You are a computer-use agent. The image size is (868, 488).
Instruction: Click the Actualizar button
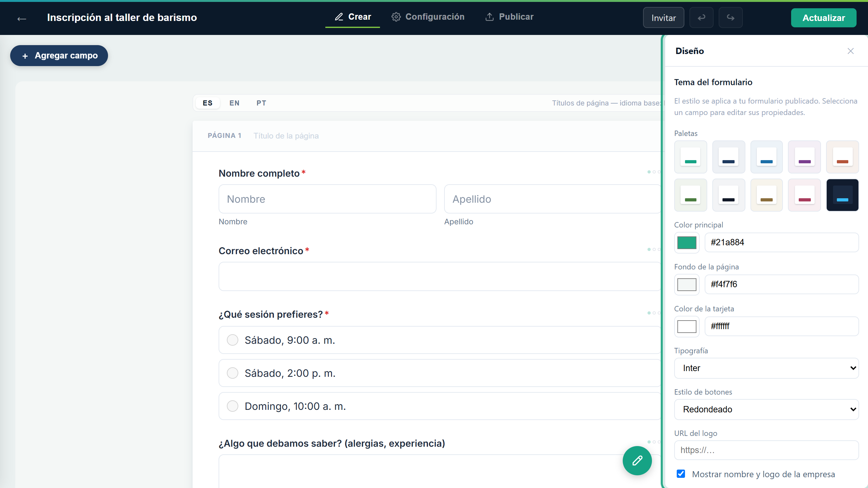824,17
